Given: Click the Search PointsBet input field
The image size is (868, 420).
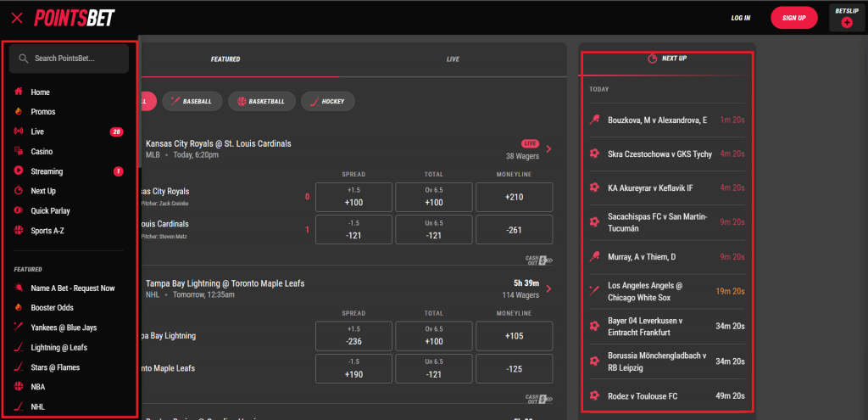Looking at the screenshot, I should (69, 59).
